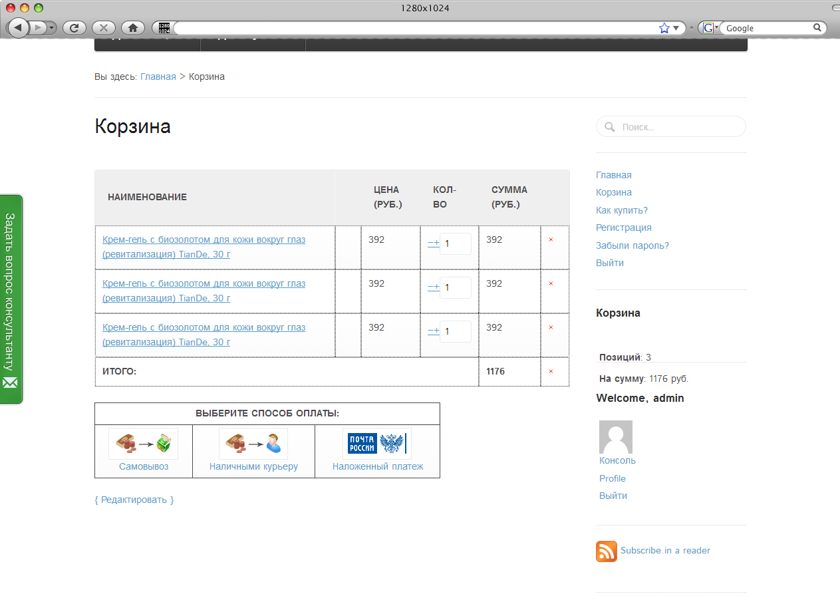The width and height of the screenshot is (840, 616).
Task: Go back with the browser Back arrow
Action: click(x=18, y=27)
